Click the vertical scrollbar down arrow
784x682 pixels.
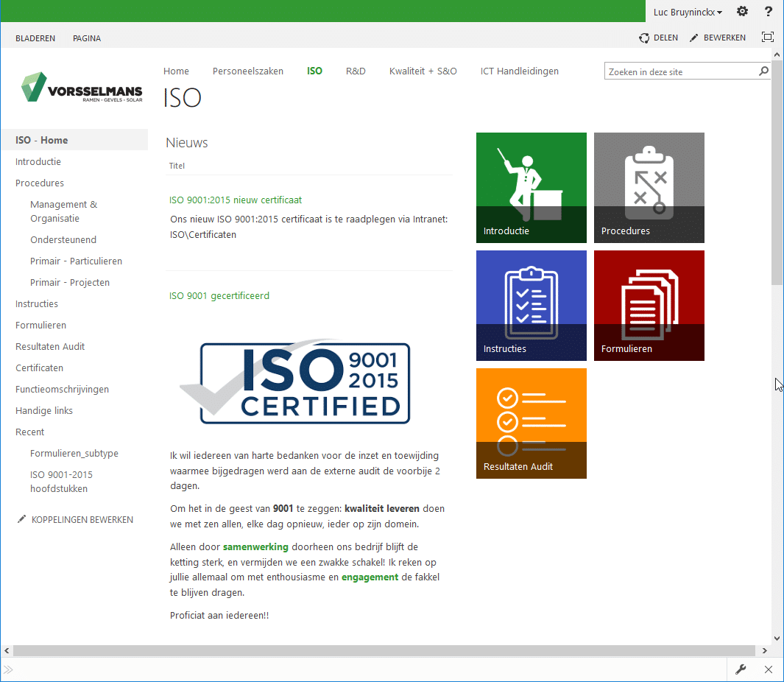click(x=777, y=638)
